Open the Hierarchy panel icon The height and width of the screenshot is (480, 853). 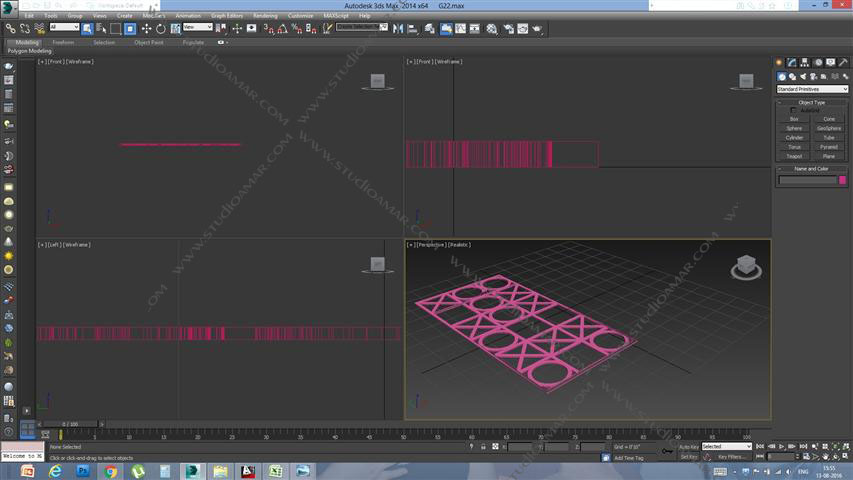[803, 63]
